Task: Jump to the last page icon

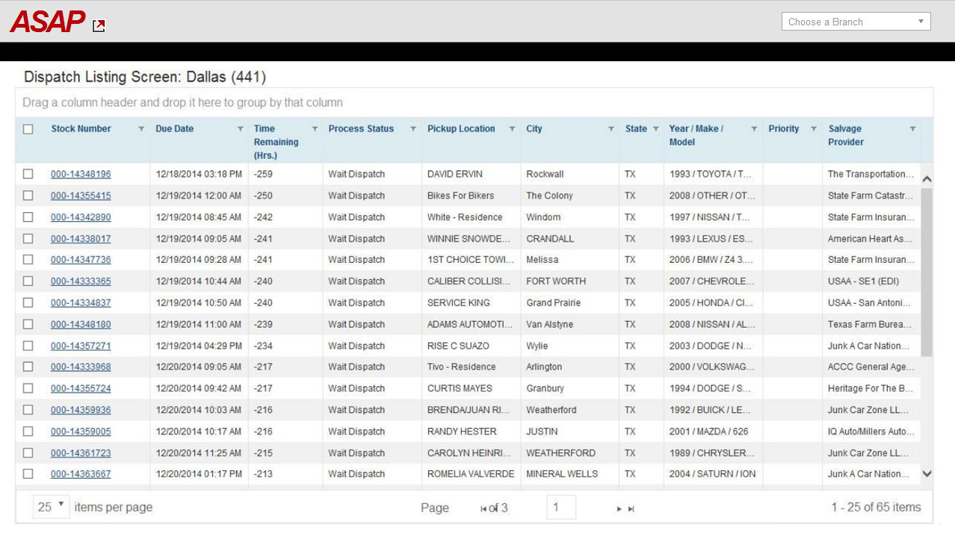Action: pyautogui.click(x=631, y=508)
